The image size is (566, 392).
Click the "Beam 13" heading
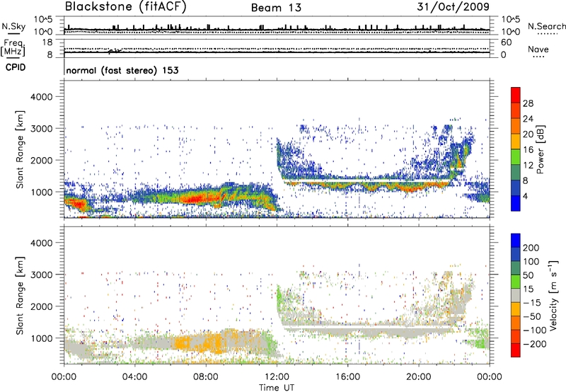tap(276, 8)
